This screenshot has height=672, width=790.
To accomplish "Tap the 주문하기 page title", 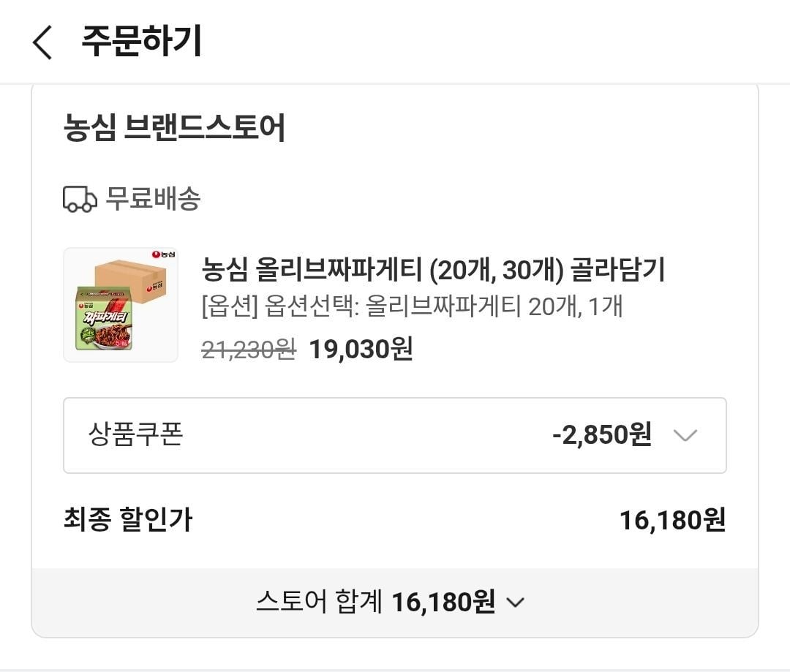I will point(142,41).
